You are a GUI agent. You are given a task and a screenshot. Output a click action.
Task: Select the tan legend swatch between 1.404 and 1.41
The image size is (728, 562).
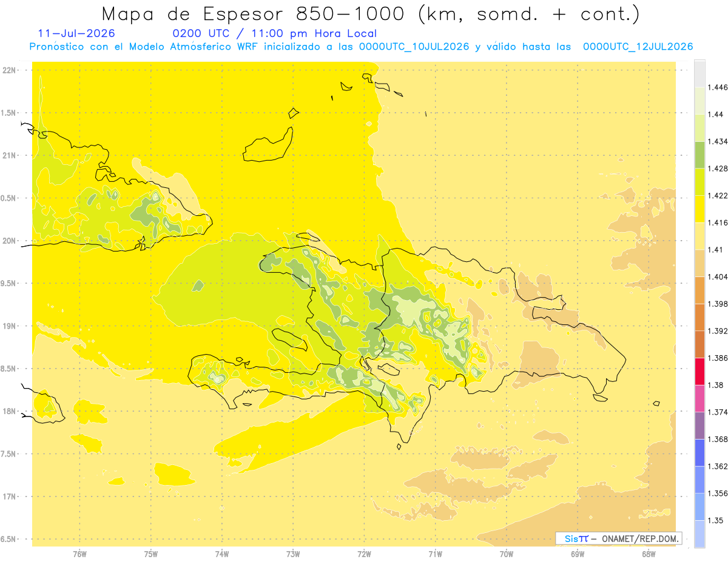coord(699,263)
